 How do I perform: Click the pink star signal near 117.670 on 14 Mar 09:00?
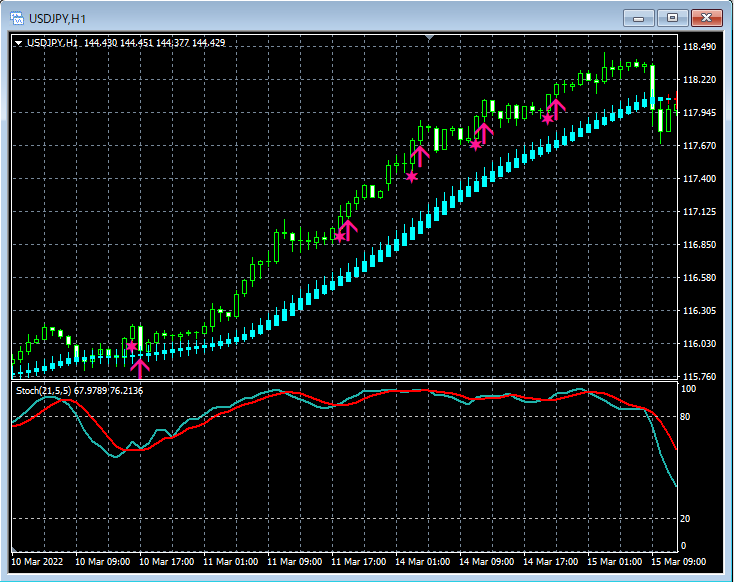(x=475, y=145)
